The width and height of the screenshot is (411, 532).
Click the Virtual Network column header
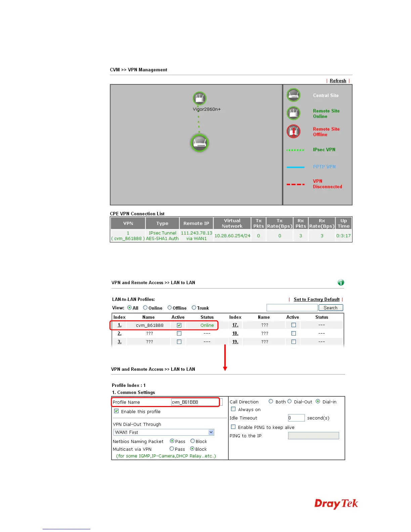(232, 223)
